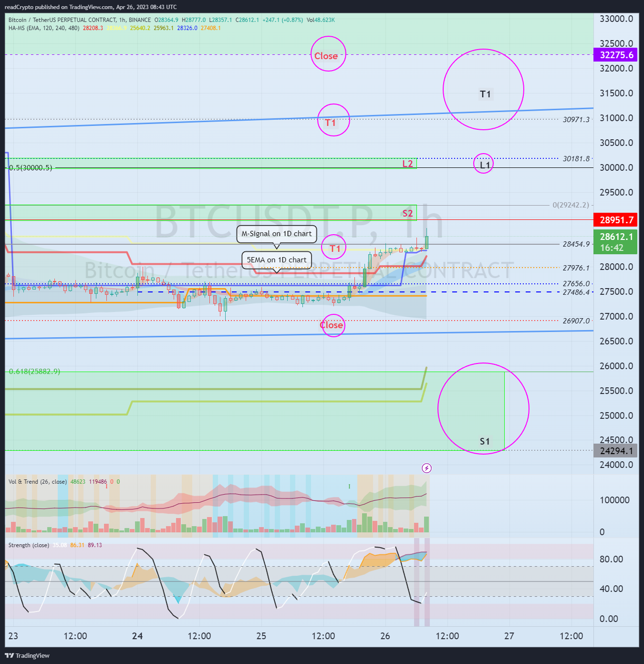The image size is (644, 664).
Task: Click the orange 27408.1 HA-MS value
Action: point(211,28)
